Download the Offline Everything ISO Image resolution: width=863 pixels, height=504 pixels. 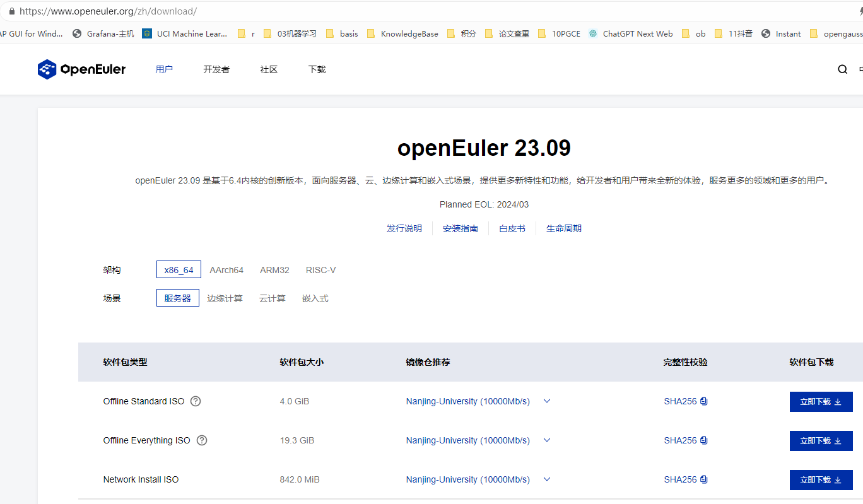[821, 441]
